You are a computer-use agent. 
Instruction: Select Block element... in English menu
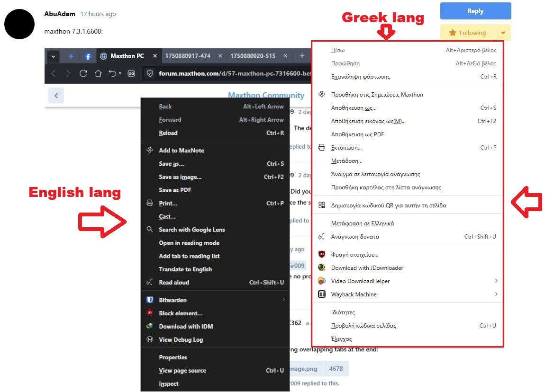pyautogui.click(x=215, y=313)
